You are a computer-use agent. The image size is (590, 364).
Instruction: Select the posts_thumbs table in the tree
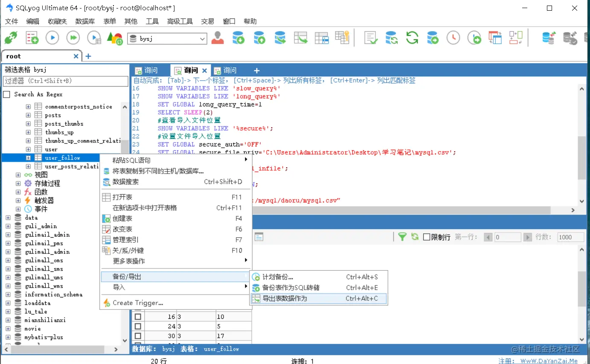click(64, 124)
